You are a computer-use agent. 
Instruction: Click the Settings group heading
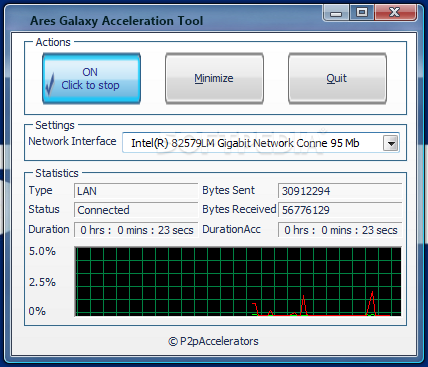click(x=55, y=125)
